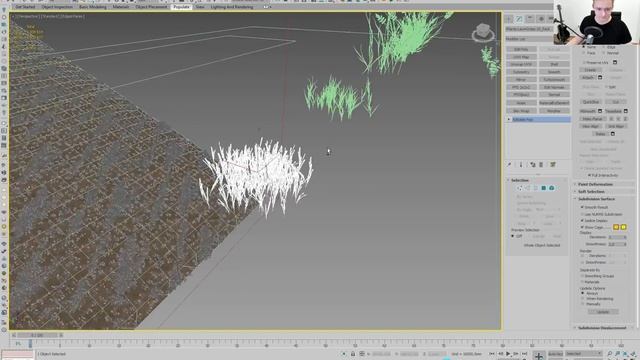The height and width of the screenshot is (360, 640).
Task: Set Preview Selection to Off
Action: click(513, 236)
